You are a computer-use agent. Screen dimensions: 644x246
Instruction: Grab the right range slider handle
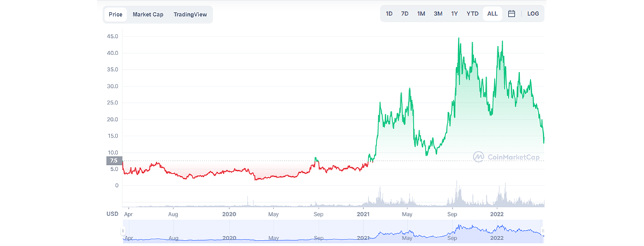(x=543, y=231)
